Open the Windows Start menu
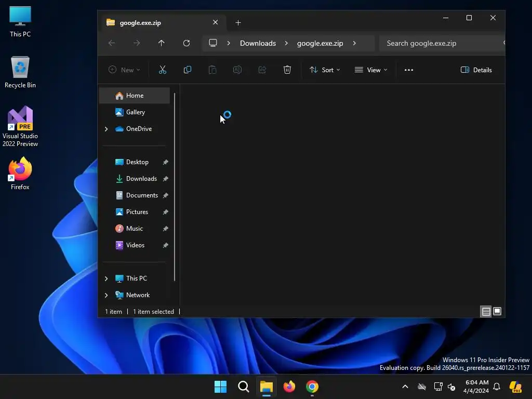 pyautogui.click(x=220, y=387)
